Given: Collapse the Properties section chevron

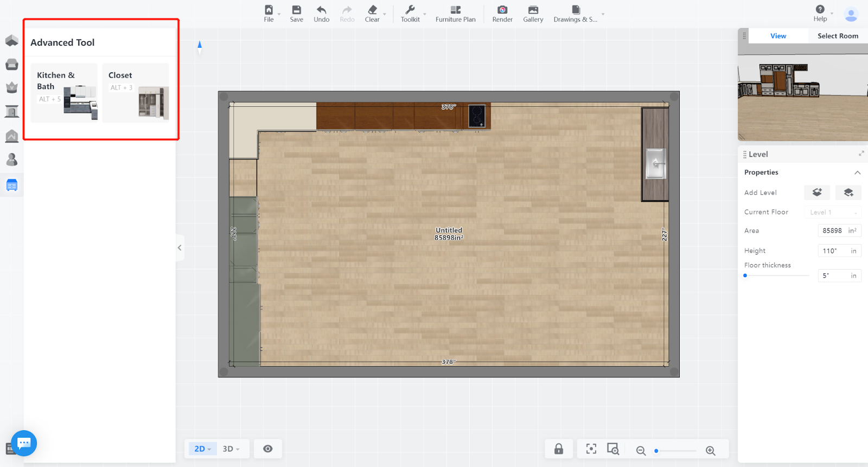Looking at the screenshot, I should (857, 172).
